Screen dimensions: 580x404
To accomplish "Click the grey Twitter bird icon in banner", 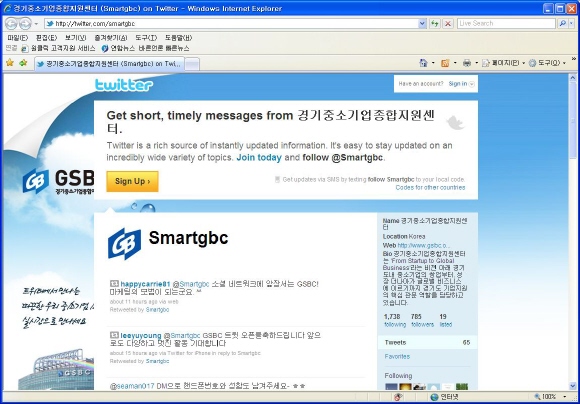I will click(x=455, y=122).
